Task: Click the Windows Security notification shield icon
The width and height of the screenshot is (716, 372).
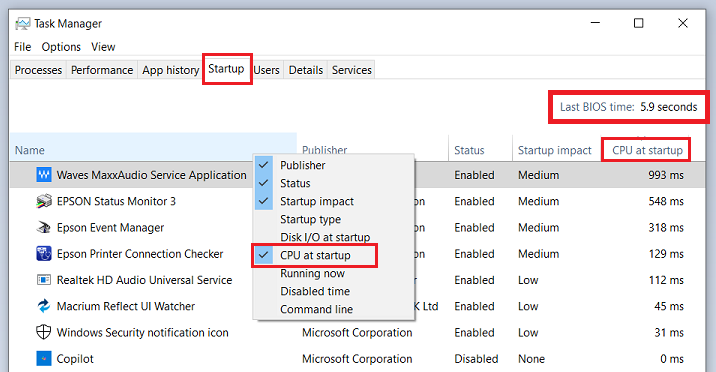Action: [44, 332]
